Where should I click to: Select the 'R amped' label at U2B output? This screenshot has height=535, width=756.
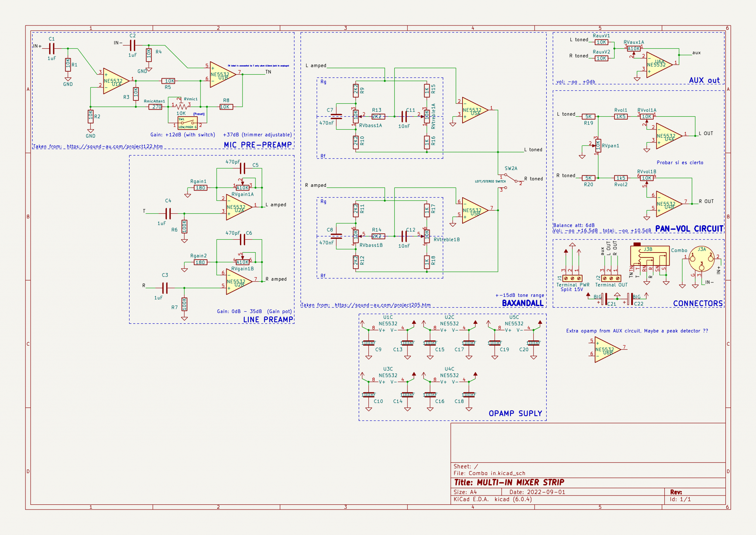tap(276, 279)
